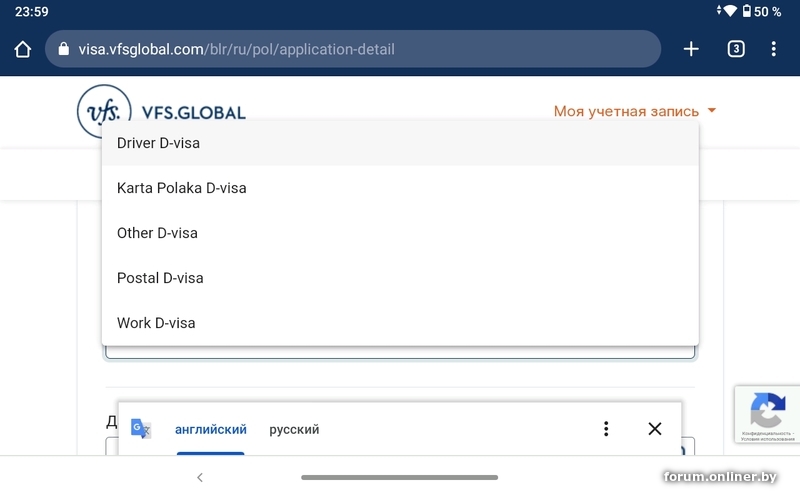Open Google Translate icon in translate bar

[140, 429]
